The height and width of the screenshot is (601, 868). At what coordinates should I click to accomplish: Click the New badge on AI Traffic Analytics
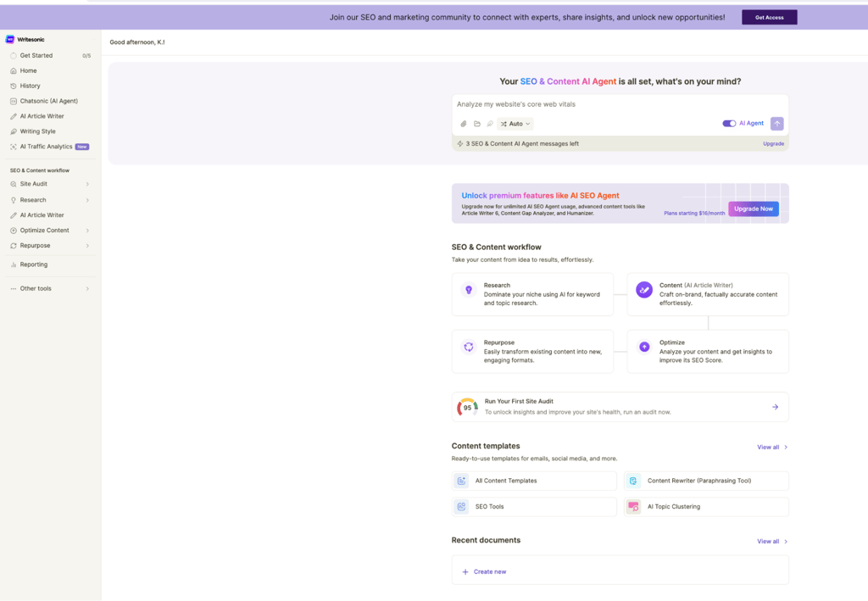coord(82,147)
